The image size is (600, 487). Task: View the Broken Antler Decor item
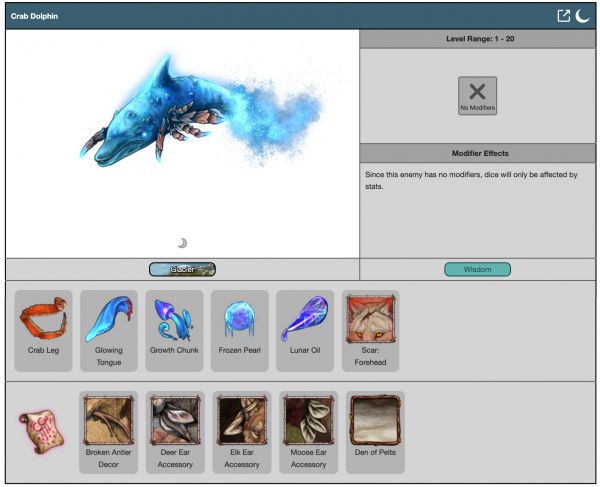point(109,421)
